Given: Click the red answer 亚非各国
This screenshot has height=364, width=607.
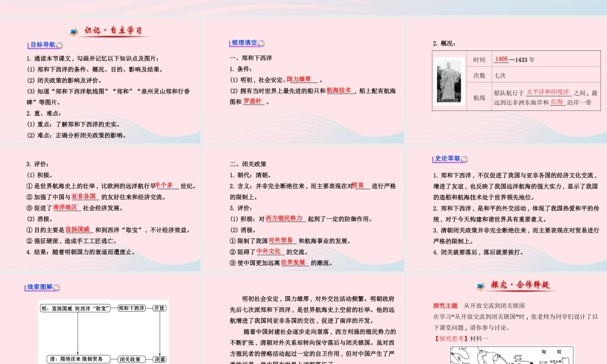Looking at the screenshot, I should coord(84,196).
